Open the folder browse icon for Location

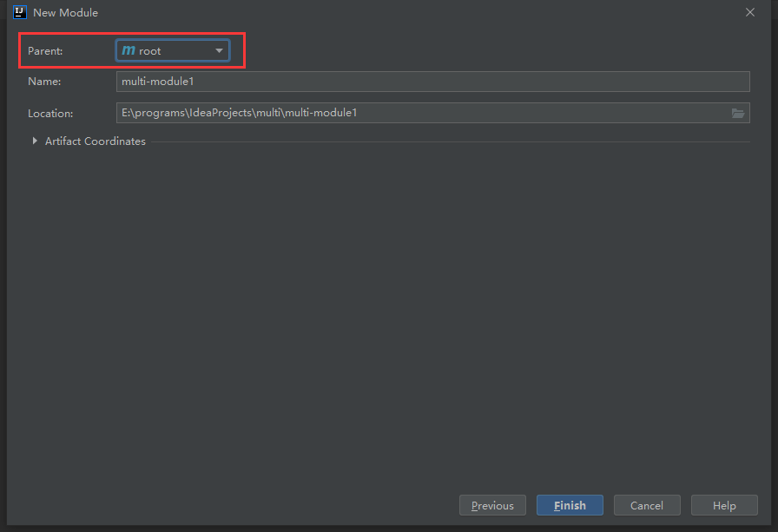(x=738, y=113)
